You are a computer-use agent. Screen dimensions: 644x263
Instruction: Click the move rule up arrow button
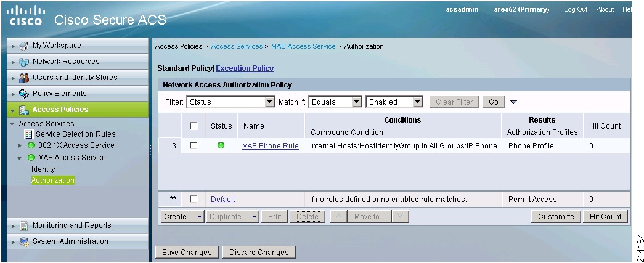[338, 216]
